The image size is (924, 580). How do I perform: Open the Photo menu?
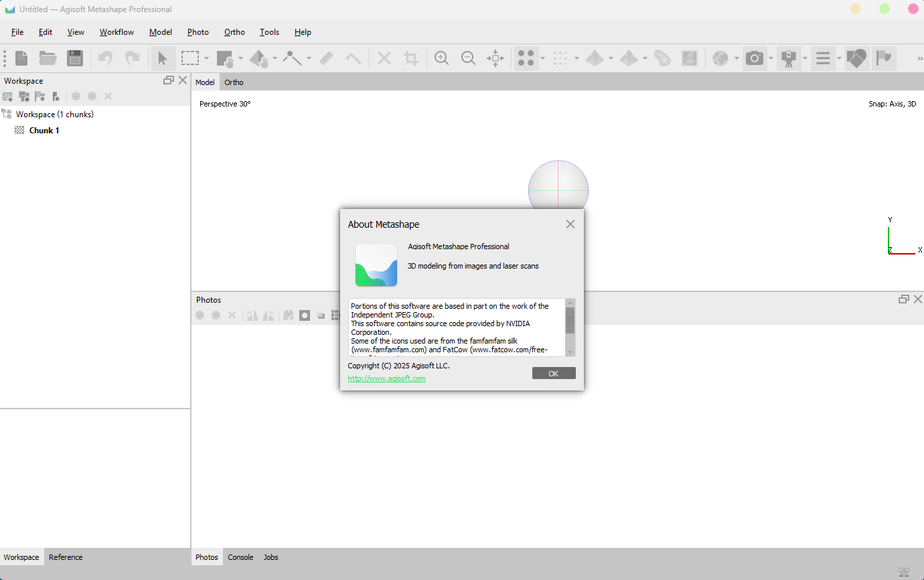[x=198, y=32]
